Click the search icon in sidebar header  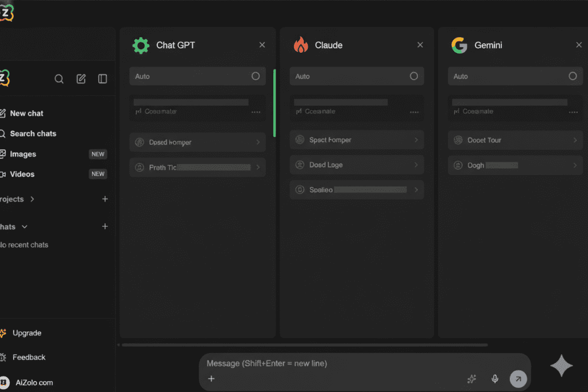tap(59, 79)
